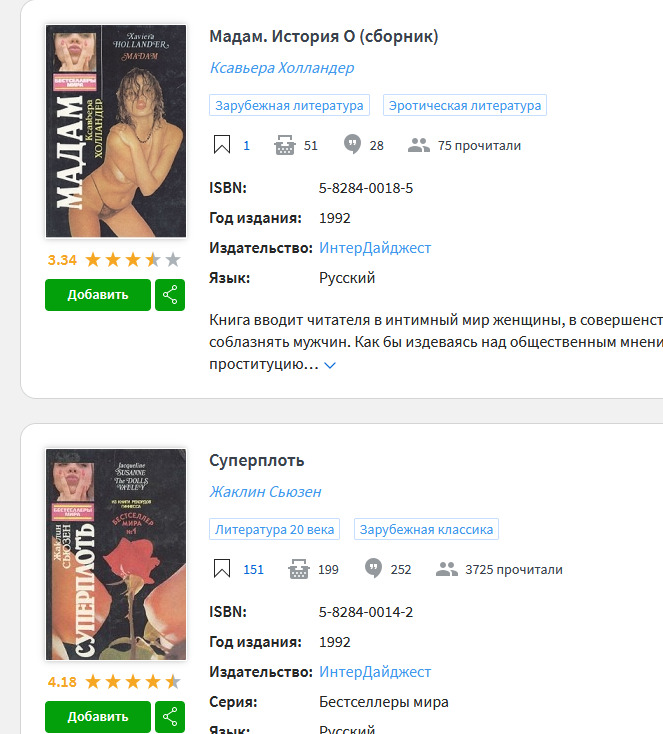Open quotes icon showing 252

point(373,569)
